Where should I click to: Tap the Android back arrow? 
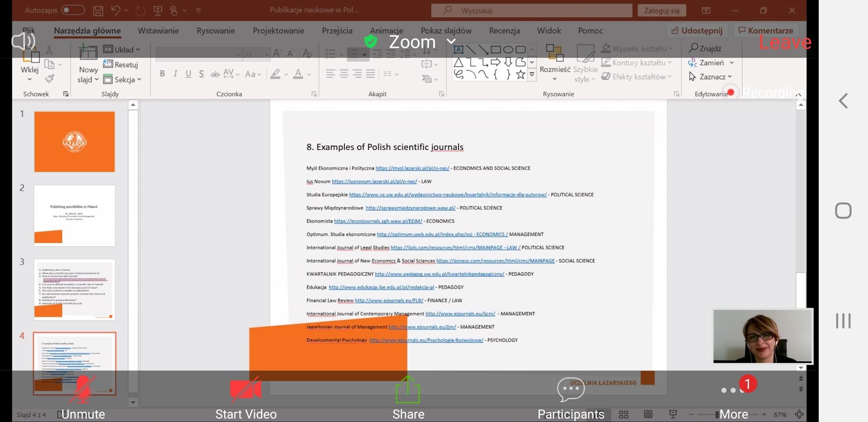click(843, 101)
